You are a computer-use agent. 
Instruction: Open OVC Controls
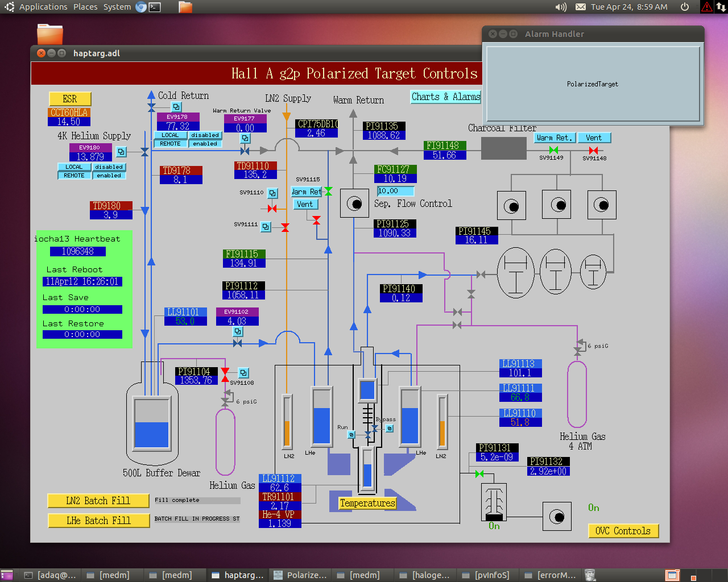(623, 531)
